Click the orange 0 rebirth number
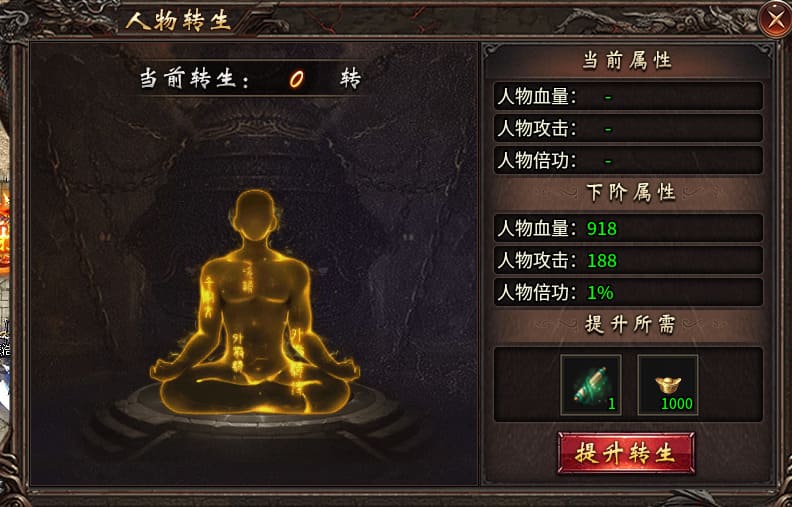Viewport: 792px width, 507px height. pyautogui.click(x=296, y=80)
